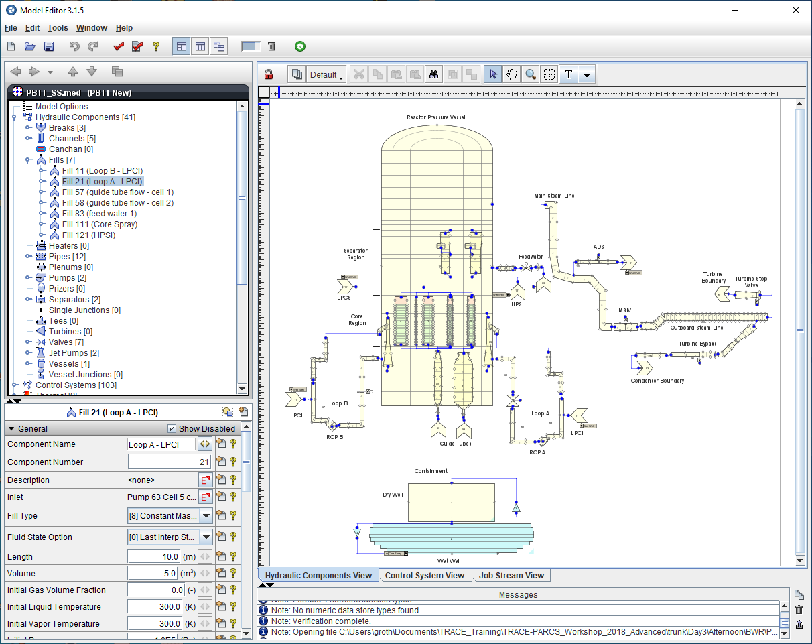Select Fill 111 (Core Spray) in tree
The image size is (812, 644).
(99, 224)
